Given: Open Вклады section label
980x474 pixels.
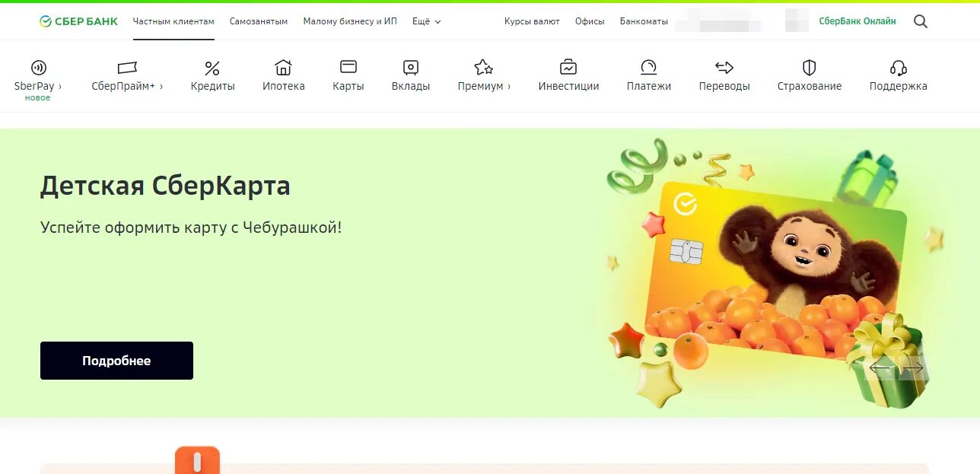Looking at the screenshot, I should pos(411,86).
